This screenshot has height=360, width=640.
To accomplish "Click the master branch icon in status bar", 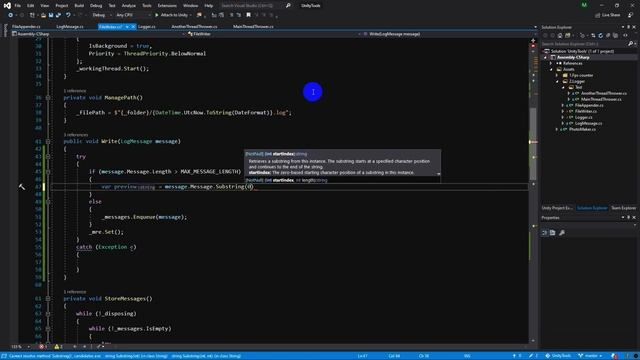I will 580,356.
